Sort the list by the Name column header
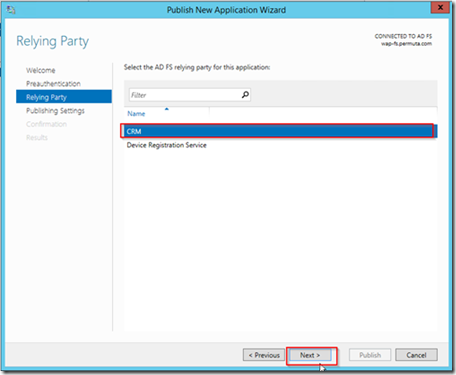 [x=136, y=114]
